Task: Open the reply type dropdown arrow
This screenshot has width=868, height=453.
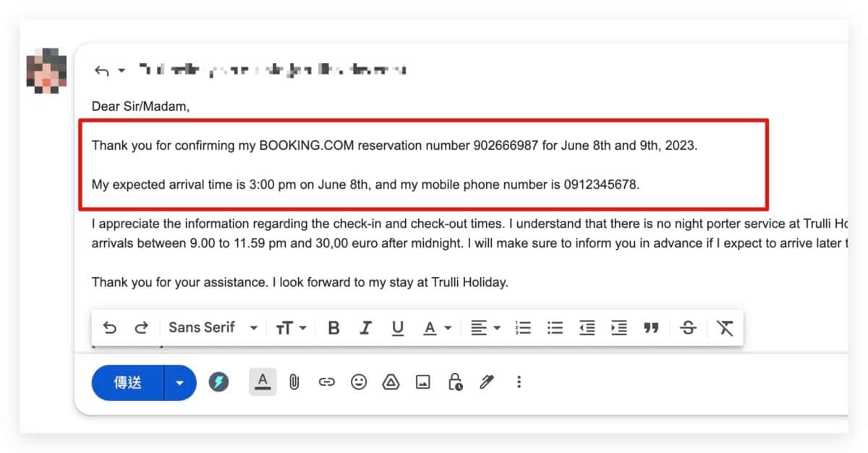Action: pyautogui.click(x=122, y=70)
